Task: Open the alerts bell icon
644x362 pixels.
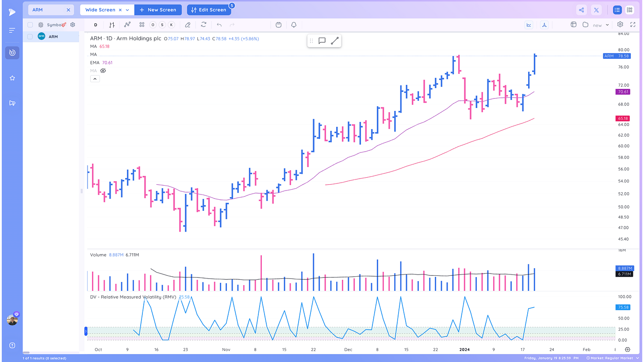Action: click(294, 25)
